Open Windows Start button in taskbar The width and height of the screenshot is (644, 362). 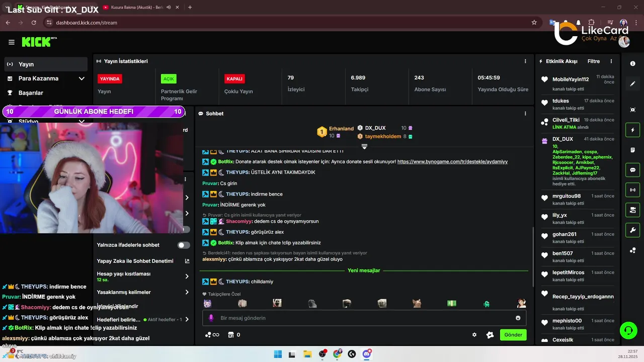278,354
